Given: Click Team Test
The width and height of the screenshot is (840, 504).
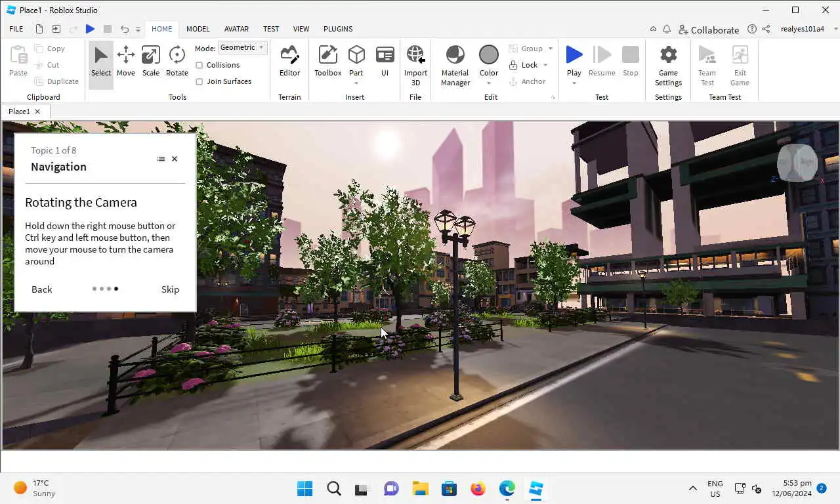Looking at the screenshot, I should tap(707, 66).
